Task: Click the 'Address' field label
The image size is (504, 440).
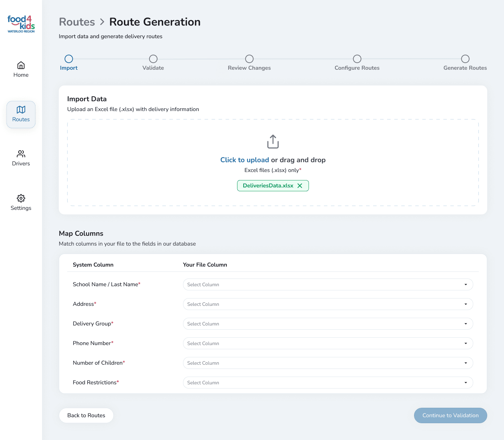Action: tap(84, 304)
